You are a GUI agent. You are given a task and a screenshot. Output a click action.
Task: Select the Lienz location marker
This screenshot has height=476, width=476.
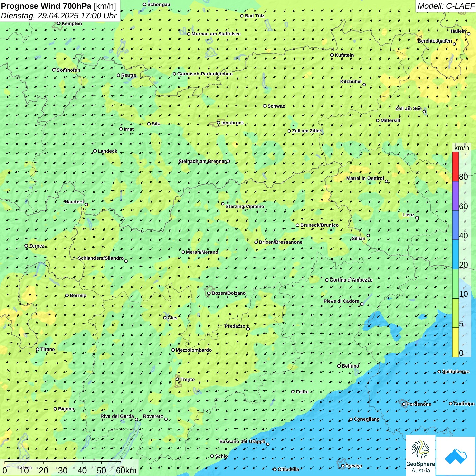click(x=417, y=218)
